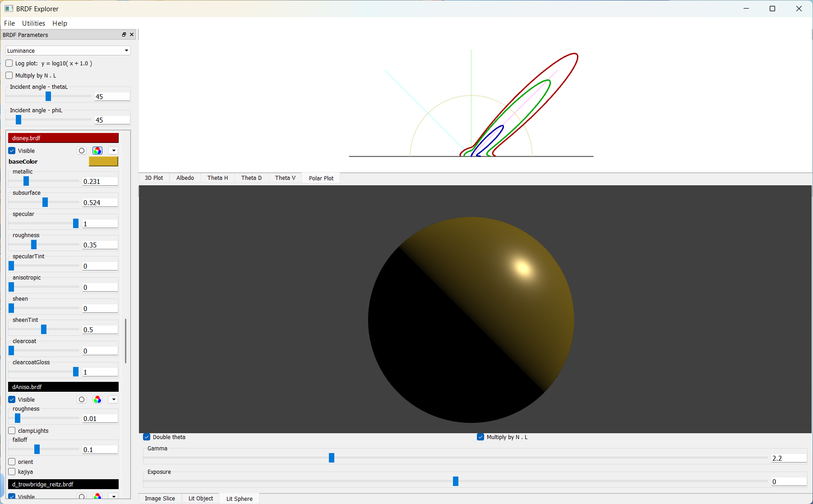Click the subsurface value field 0.524
This screenshot has height=504, width=813.
(100, 202)
